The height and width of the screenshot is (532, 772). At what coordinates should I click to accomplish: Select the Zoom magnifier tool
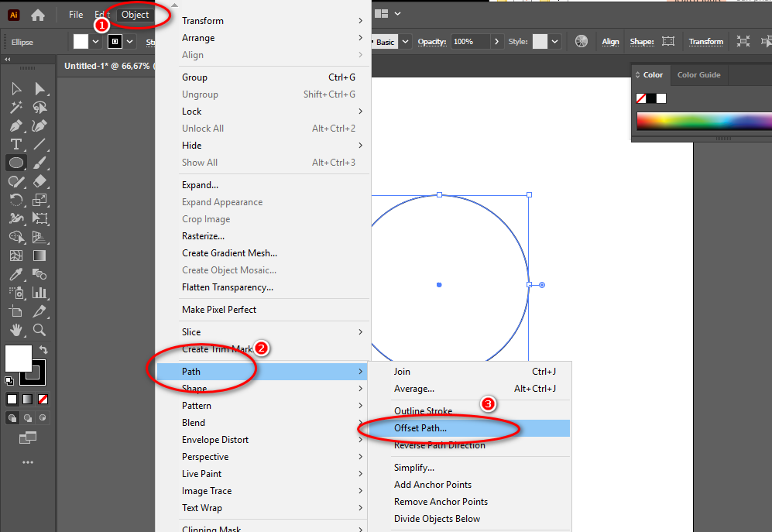pyautogui.click(x=40, y=331)
